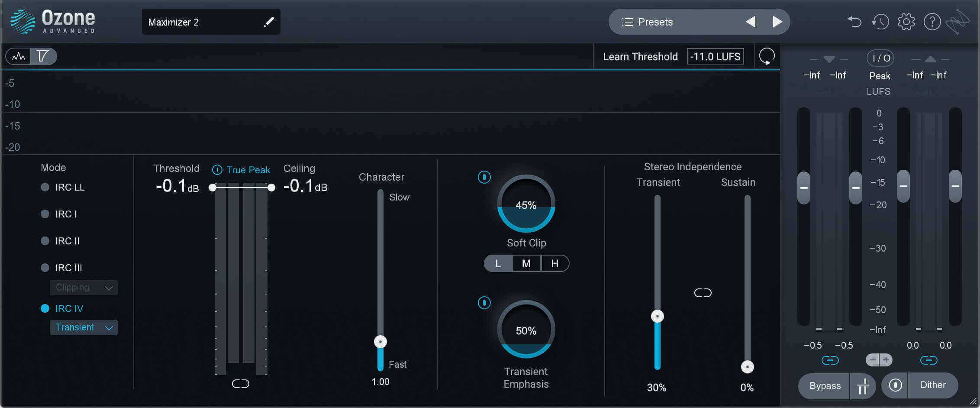Select the M soft clip setting
This screenshot has height=408, width=980.
(526, 263)
